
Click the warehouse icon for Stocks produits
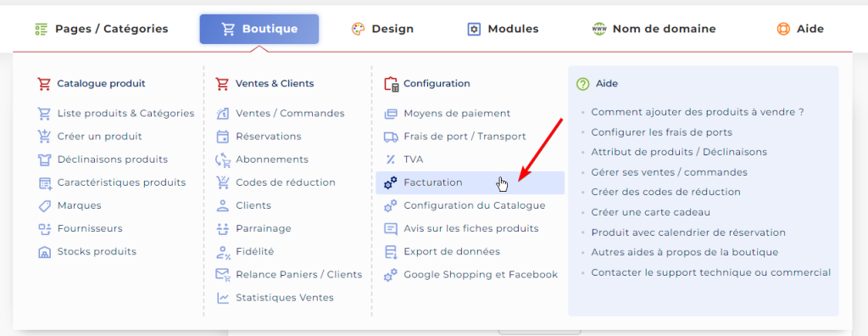click(44, 252)
